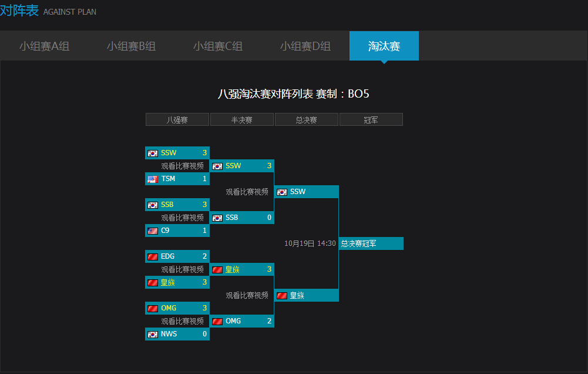
Task: Click OMG semifinal score 2
Action: coord(269,321)
